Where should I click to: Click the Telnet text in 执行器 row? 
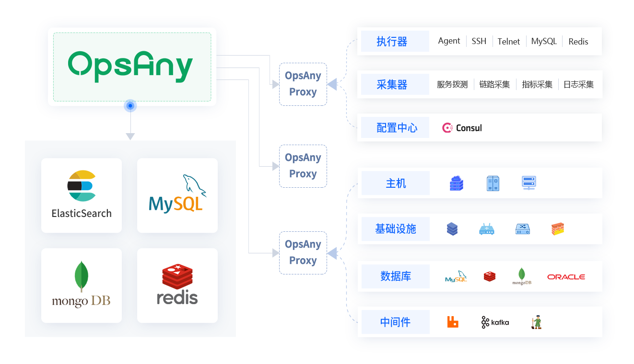pos(509,42)
